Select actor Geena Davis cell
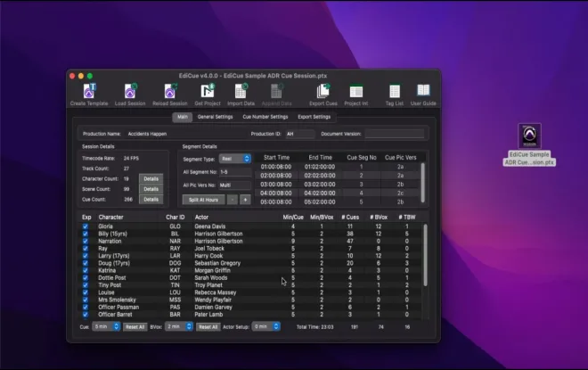The image size is (588, 370). [x=210, y=226]
